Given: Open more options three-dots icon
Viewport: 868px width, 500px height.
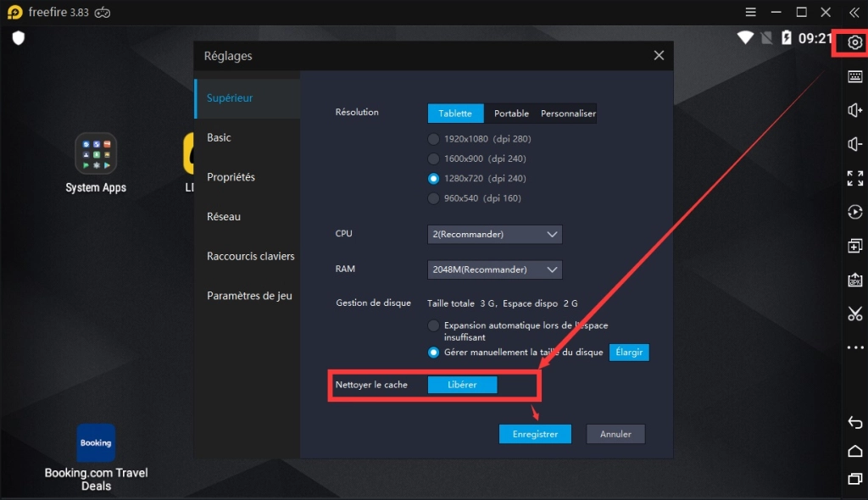Looking at the screenshot, I should 854,347.
